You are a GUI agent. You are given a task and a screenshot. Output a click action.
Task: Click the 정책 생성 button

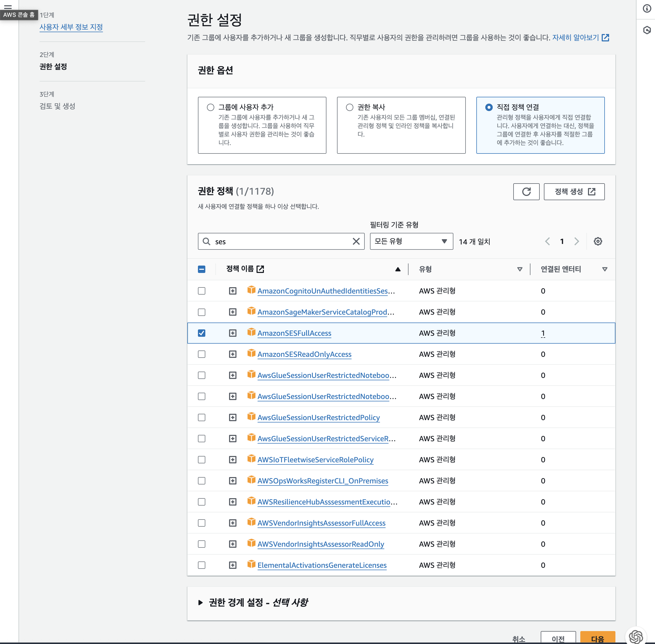point(574,192)
